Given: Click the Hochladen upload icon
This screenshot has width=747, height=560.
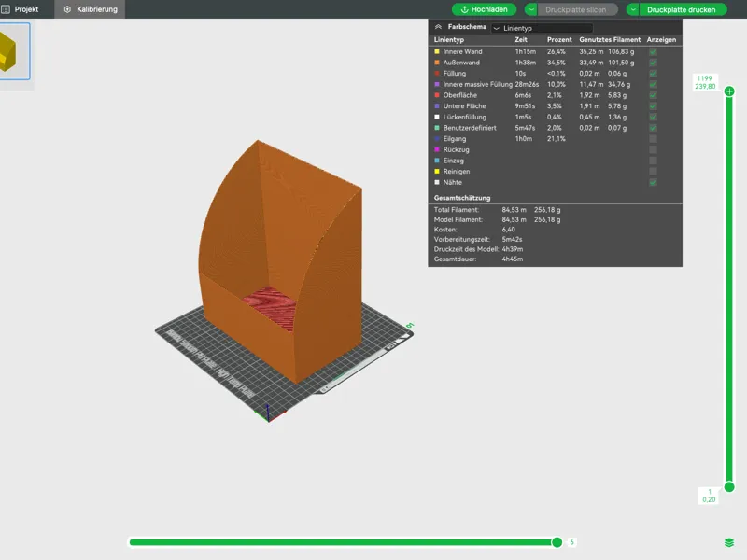Looking at the screenshot, I should tap(464, 9).
